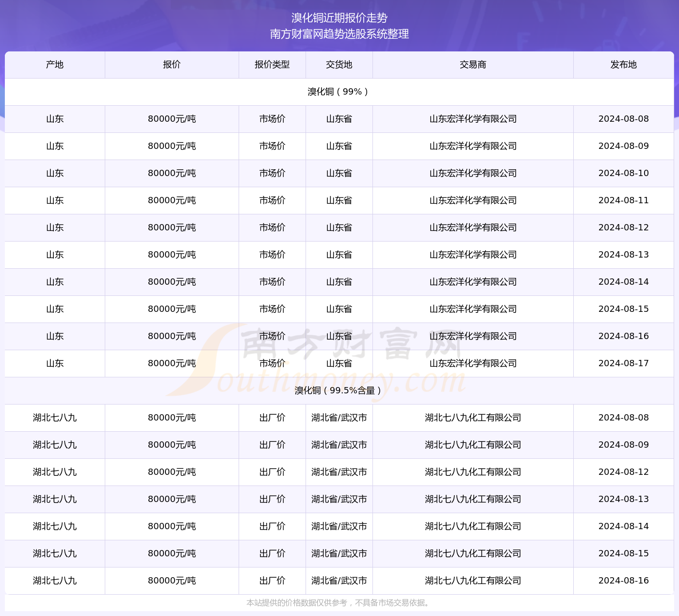Click the 报价 column header
Screen dimensions: 679x616
click(172, 65)
